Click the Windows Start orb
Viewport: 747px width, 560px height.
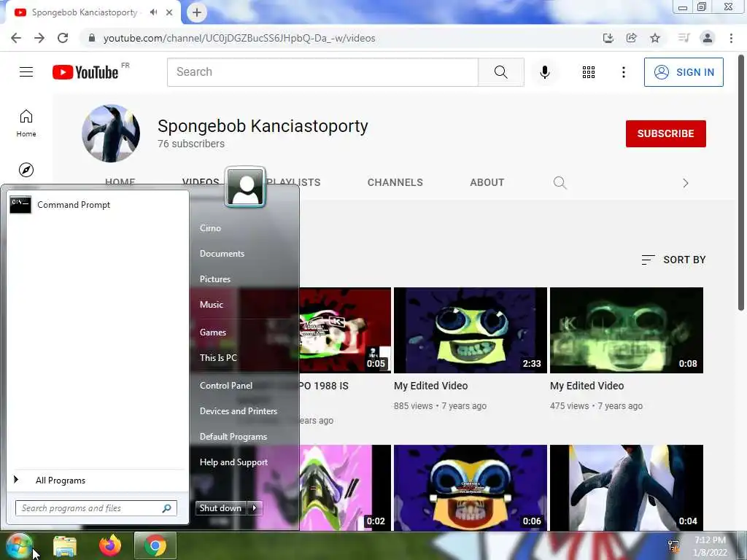click(x=19, y=545)
